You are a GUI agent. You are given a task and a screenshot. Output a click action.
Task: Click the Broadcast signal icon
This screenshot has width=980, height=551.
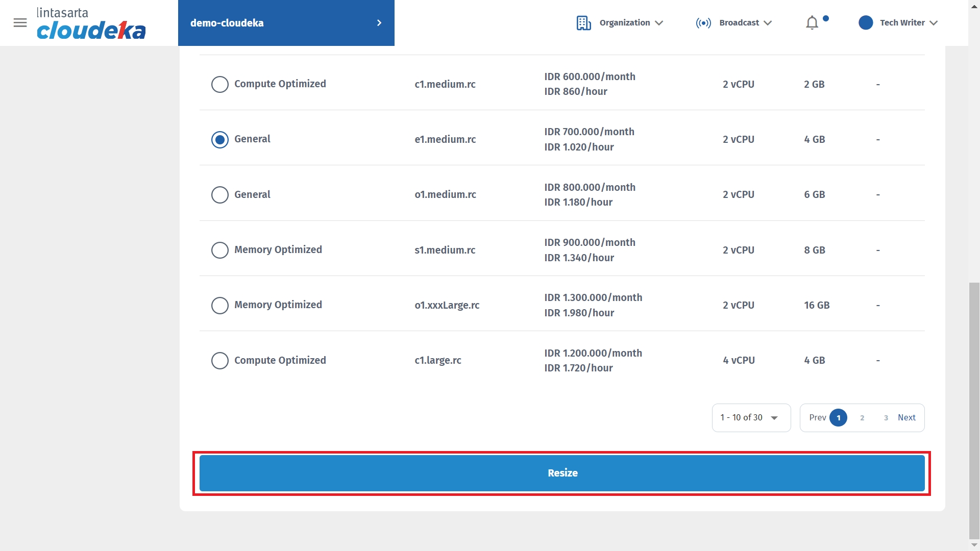703,23
